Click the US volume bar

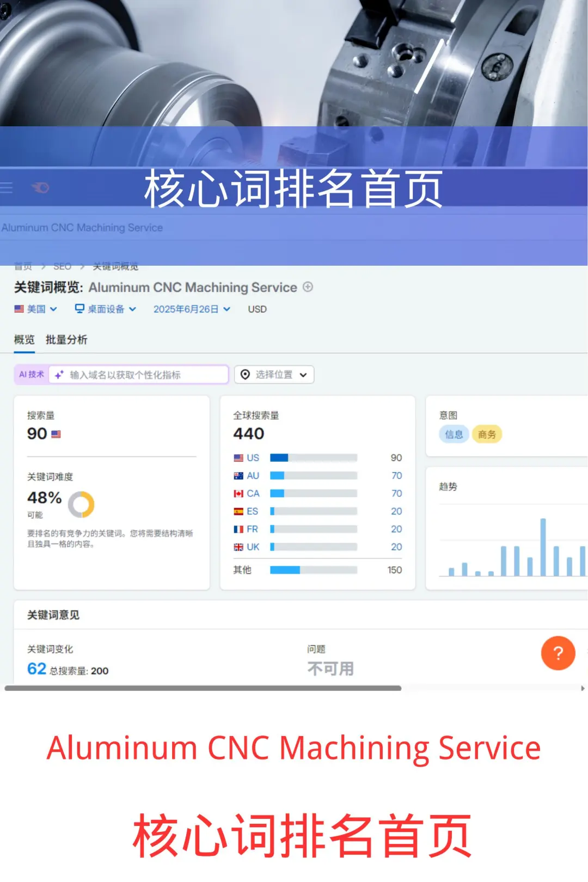[314, 458]
